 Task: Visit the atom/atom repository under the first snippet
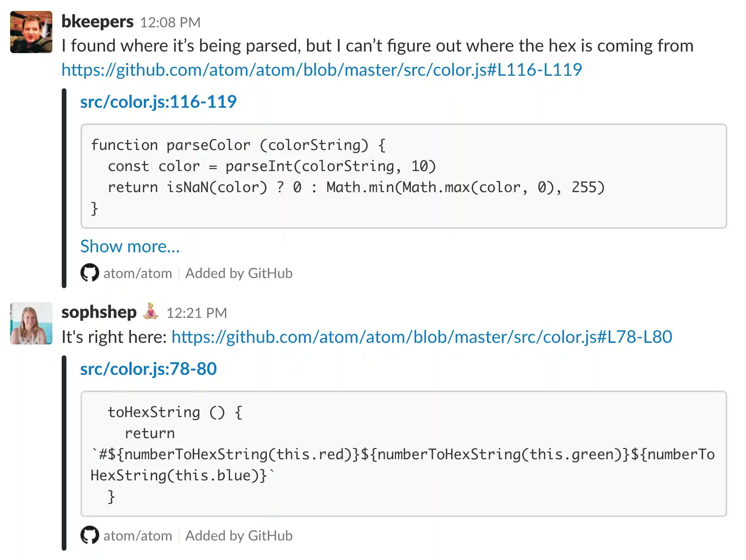137,273
